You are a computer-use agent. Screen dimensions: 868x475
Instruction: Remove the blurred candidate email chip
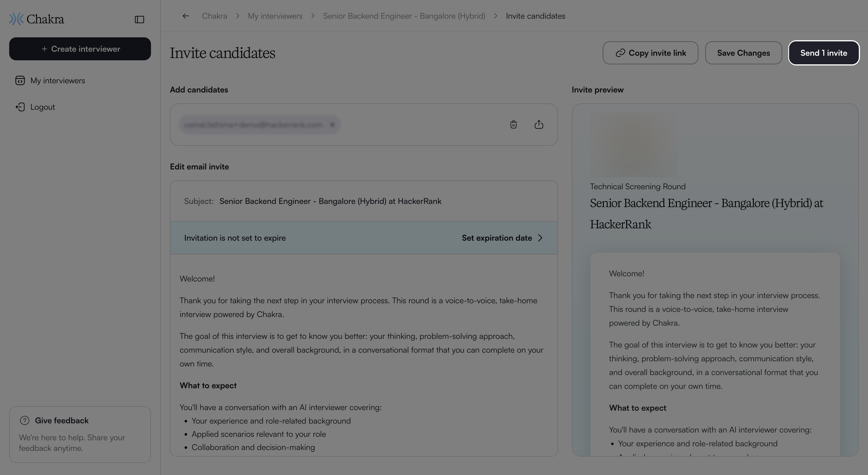tap(332, 125)
